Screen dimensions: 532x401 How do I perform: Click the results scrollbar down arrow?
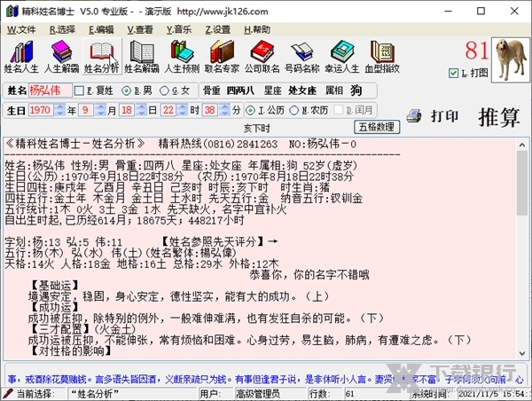[522, 353]
